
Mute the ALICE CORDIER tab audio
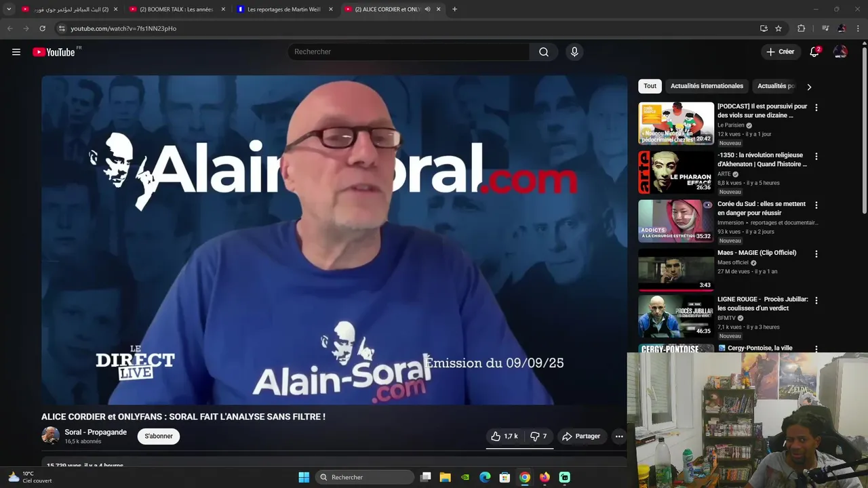pyautogui.click(x=427, y=9)
